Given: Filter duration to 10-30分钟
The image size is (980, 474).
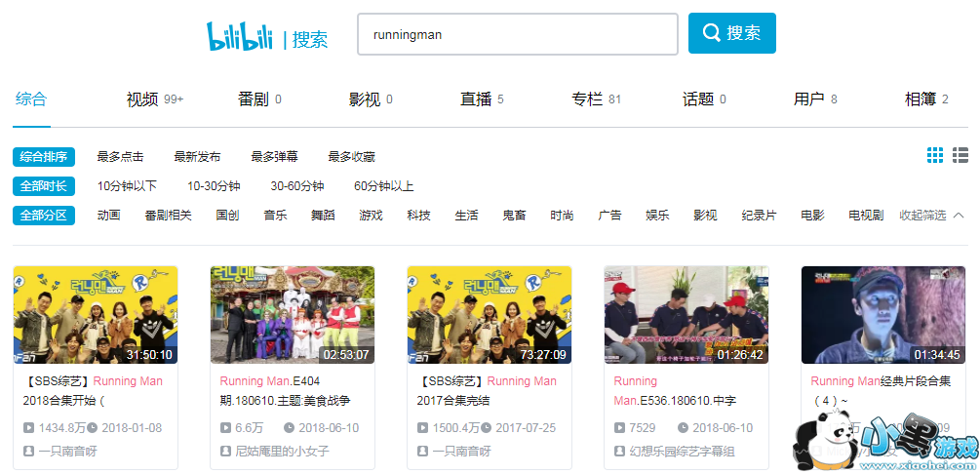Looking at the screenshot, I should coord(214,186).
